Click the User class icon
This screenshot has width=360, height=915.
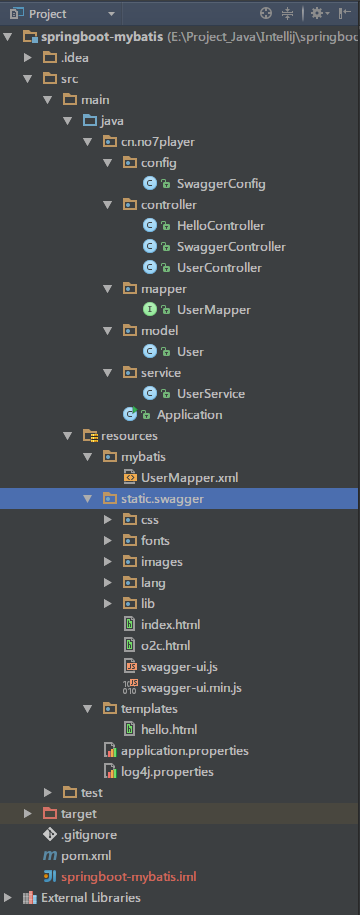pyautogui.click(x=150, y=352)
